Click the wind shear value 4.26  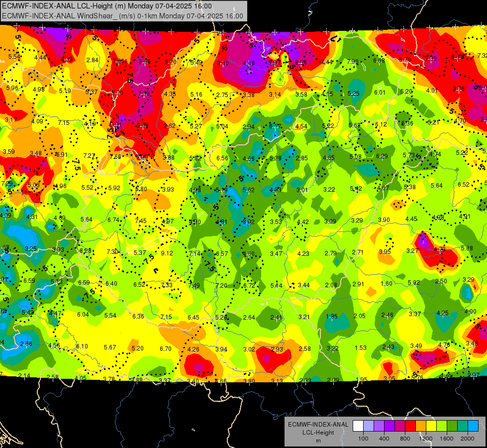click(x=194, y=349)
